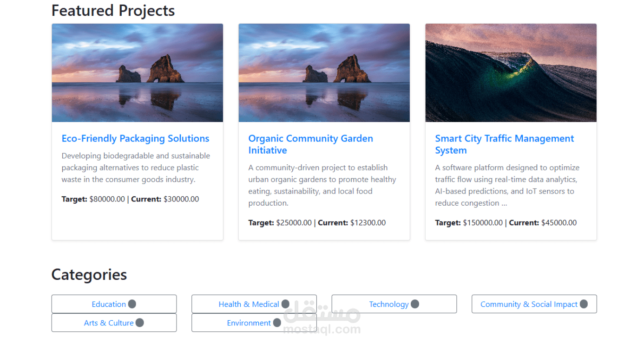Select the Technology category button
644x343 pixels.
(394, 304)
